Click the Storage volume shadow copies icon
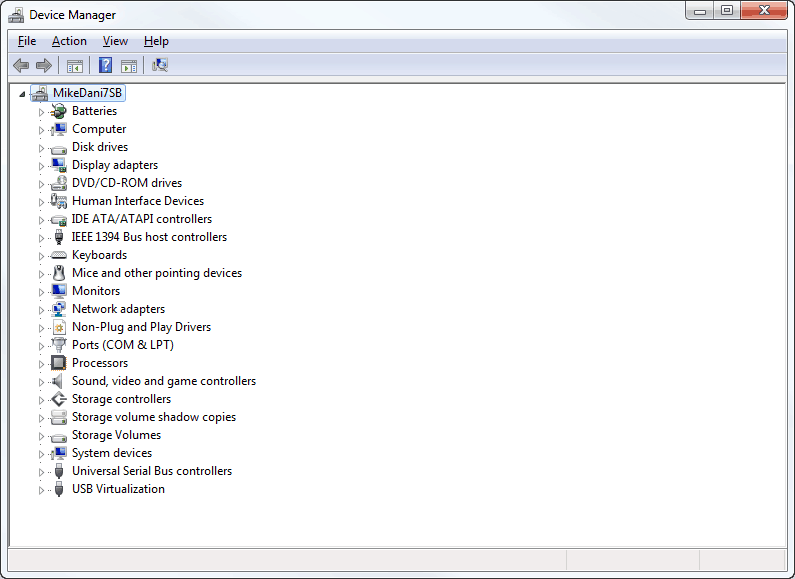The height and width of the screenshot is (579, 795). tap(59, 417)
